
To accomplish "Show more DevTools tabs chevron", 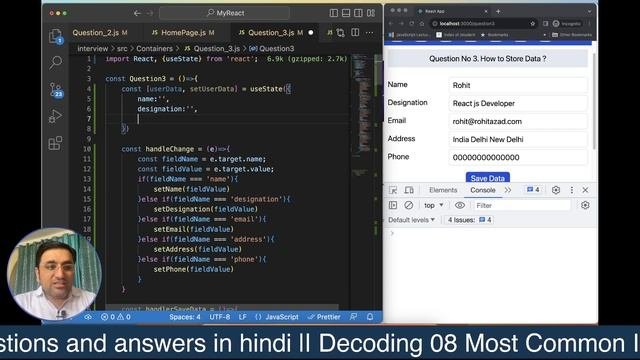I will pos(508,190).
